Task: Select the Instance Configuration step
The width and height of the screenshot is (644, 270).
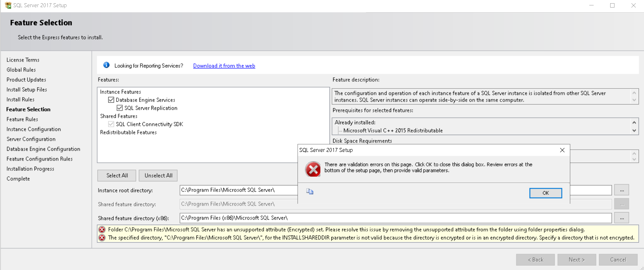Action: click(34, 129)
